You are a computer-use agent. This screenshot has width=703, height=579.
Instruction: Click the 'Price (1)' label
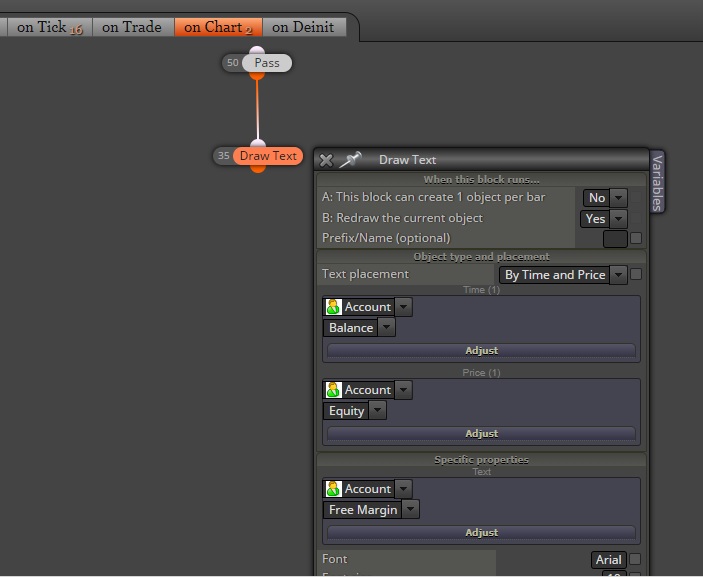(482, 373)
